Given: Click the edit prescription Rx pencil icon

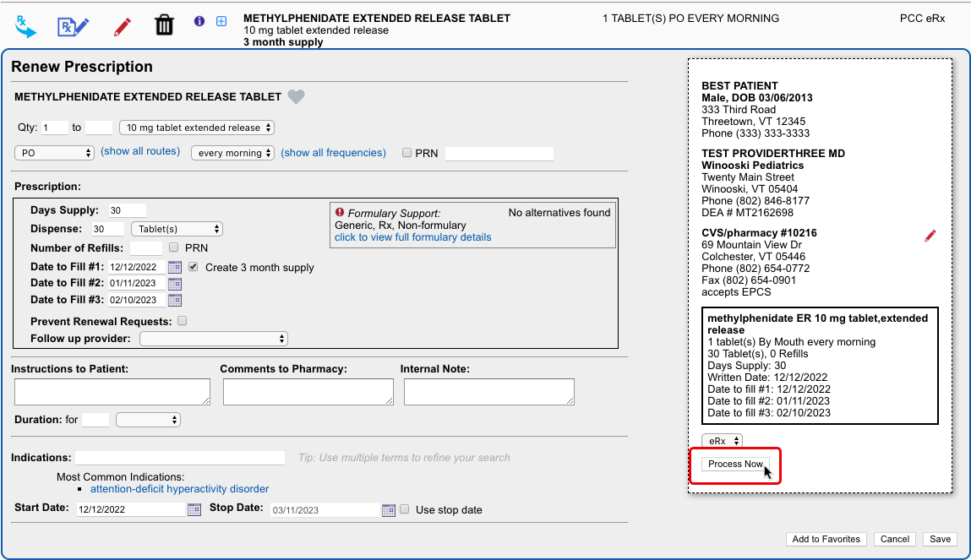Looking at the screenshot, I should pyautogui.click(x=73, y=27).
